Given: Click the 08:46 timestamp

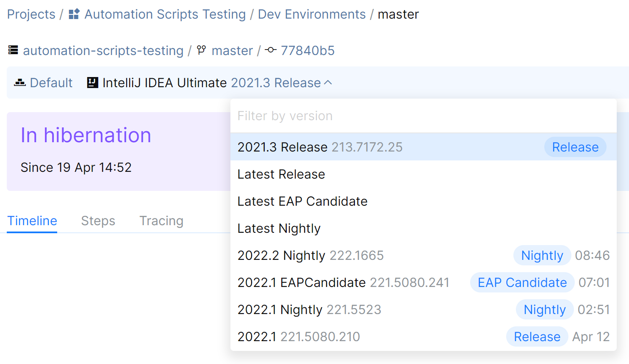Looking at the screenshot, I should coord(592,255).
